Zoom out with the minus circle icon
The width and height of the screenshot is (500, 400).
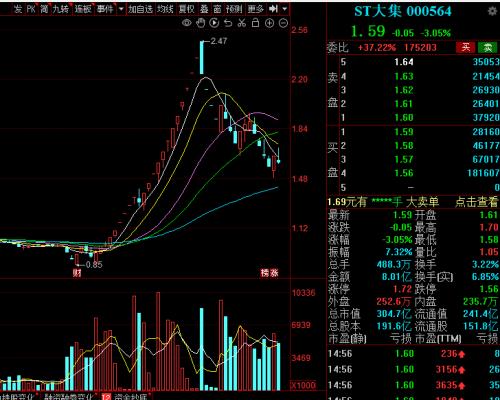(283, 23)
